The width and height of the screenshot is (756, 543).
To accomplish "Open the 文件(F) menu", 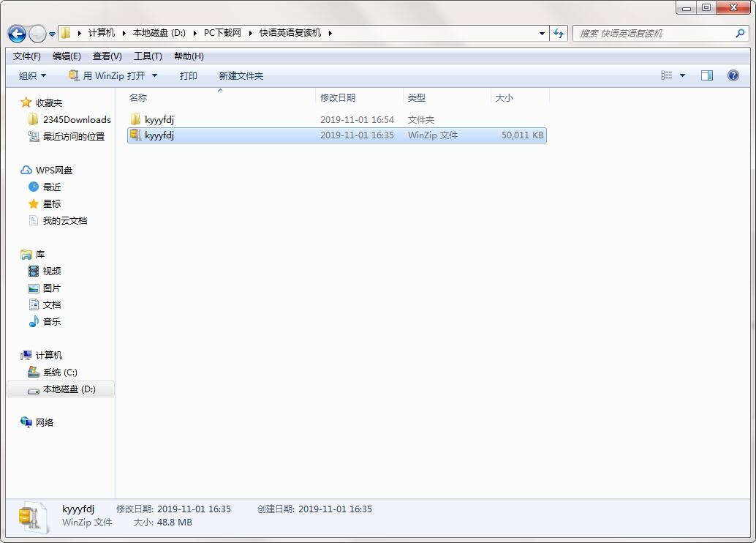I will tap(26, 56).
